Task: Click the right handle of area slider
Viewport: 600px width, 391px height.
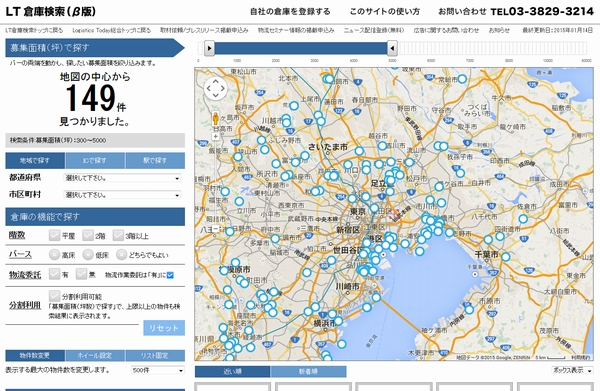Action: point(392,49)
